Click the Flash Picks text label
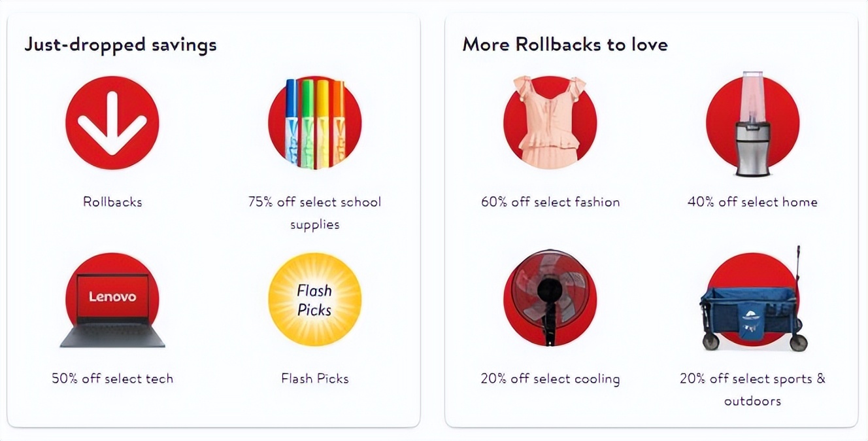The image size is (868, 441). point(314,379)
